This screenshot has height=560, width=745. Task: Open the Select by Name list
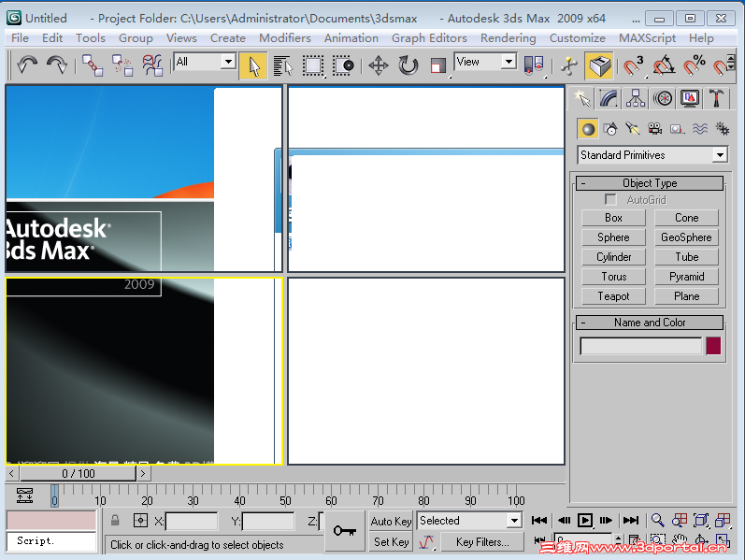(283, 65)
